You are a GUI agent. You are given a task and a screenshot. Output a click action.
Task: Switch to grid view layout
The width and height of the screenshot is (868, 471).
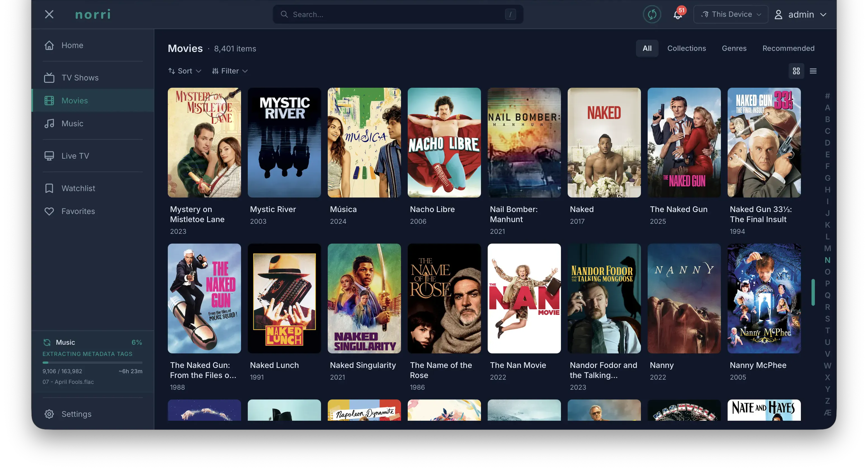pos(796,71)
